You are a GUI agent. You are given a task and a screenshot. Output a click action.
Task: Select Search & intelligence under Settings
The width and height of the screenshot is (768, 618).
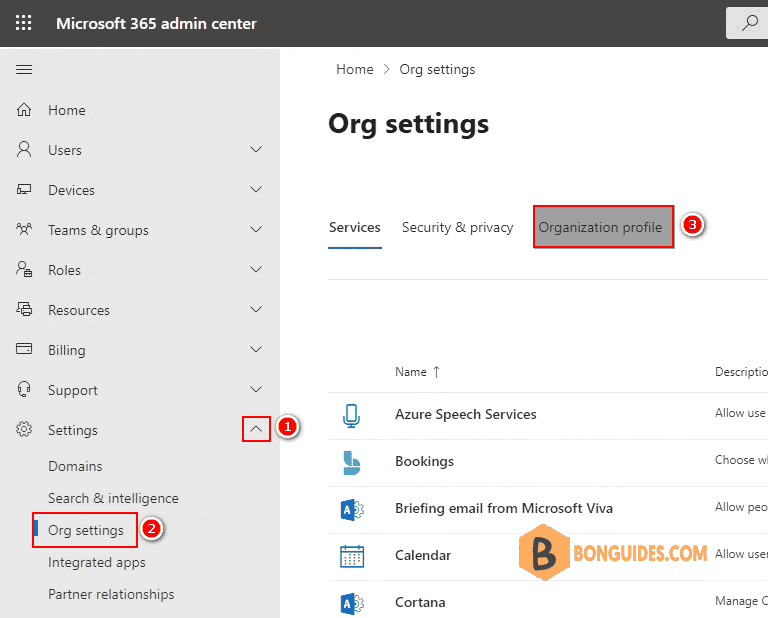pos(113,498)
